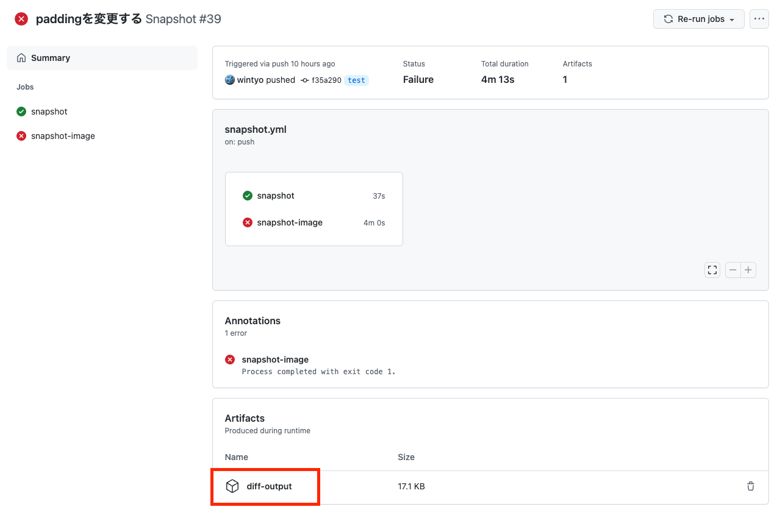Screen dimensions: 777x532
Task: Click the red error icon beside annotation
Action: click(230, 360)
